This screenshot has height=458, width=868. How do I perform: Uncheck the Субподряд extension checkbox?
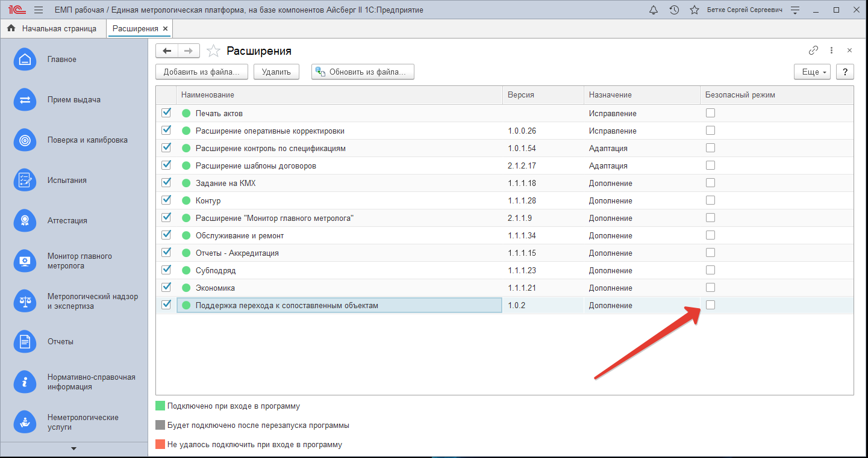pyautogui.click(x=166, y=270)
